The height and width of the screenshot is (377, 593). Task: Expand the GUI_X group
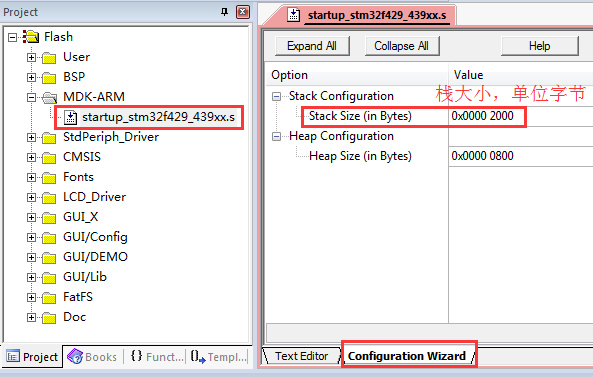click(31, 218)
